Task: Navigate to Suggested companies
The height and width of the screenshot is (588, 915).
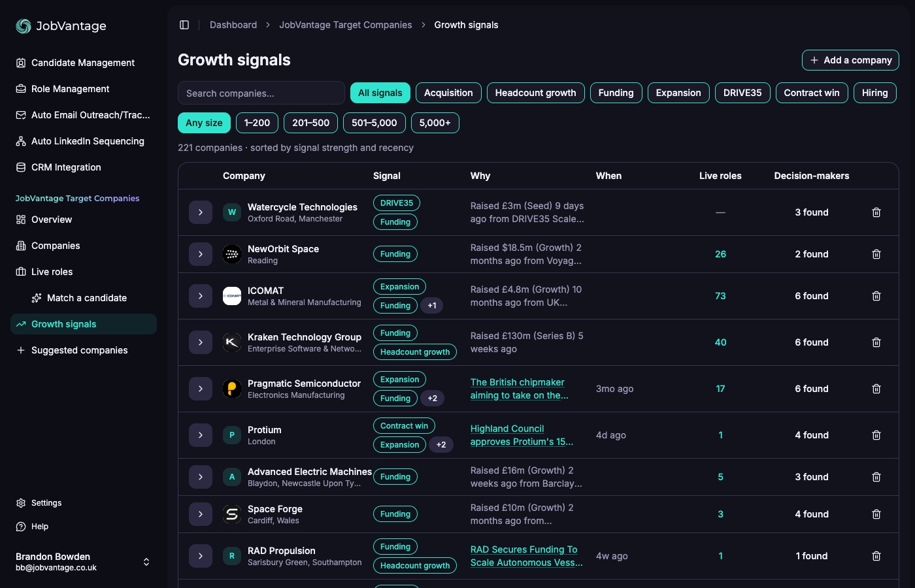Action: 84,350
